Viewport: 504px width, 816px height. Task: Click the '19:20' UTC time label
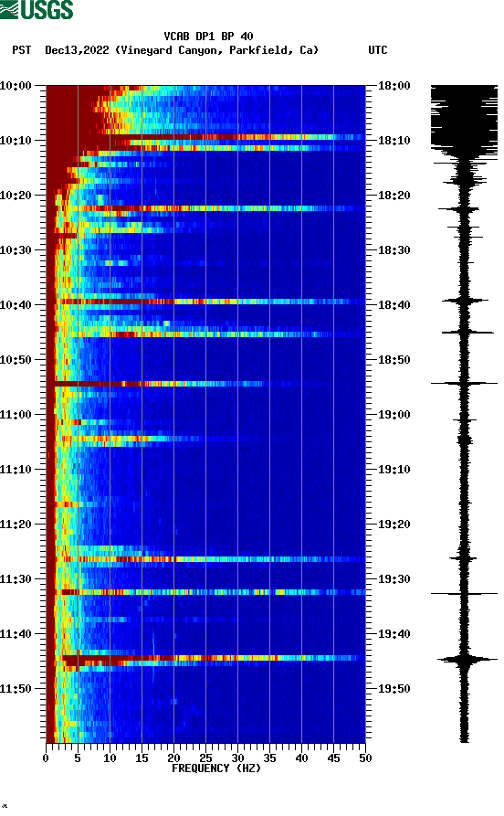[394, 525]
